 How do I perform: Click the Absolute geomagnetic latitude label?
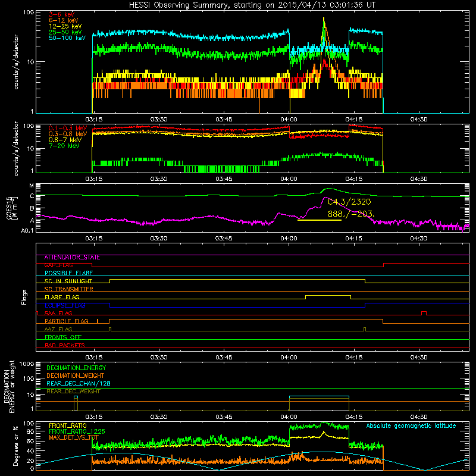click(x=411, y=426)
